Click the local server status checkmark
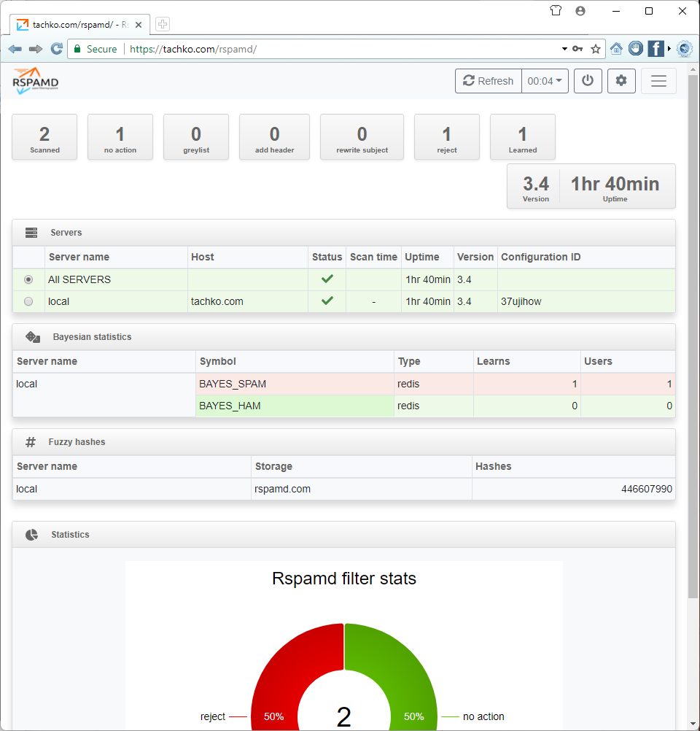Image resolution: width=700 pixels, height=731 pixels. pos(327,301)
